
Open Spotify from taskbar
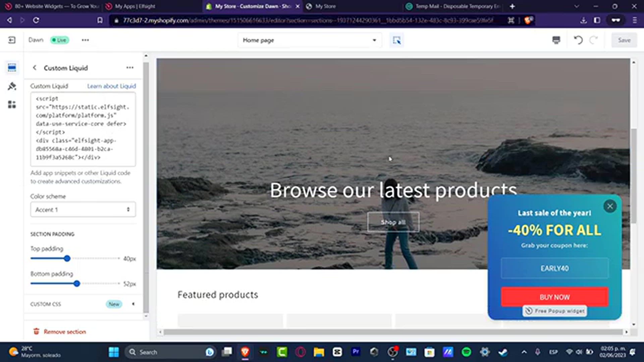pyautogui.click(x=466, y=352)
